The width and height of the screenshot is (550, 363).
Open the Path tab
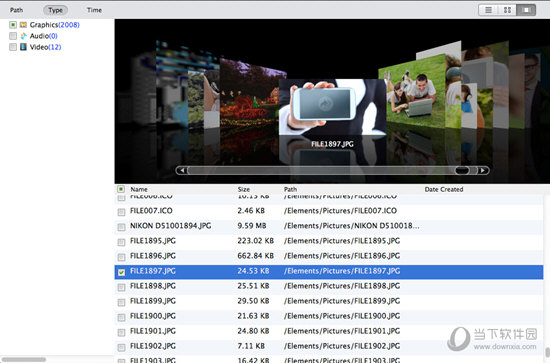coord(16,10)
